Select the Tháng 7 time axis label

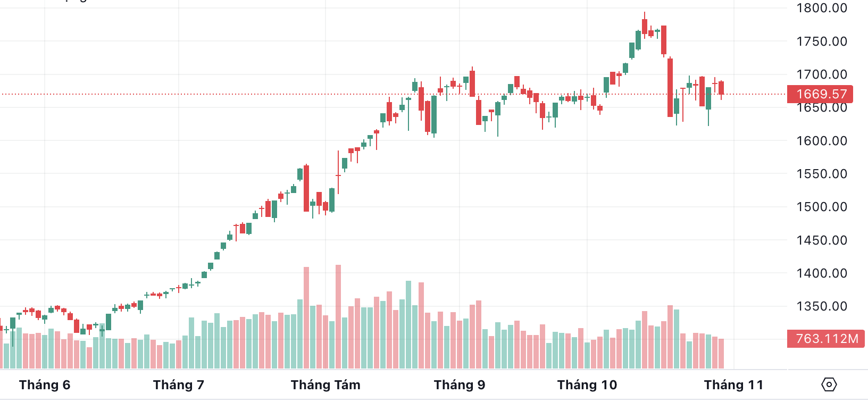coord(179,385)
